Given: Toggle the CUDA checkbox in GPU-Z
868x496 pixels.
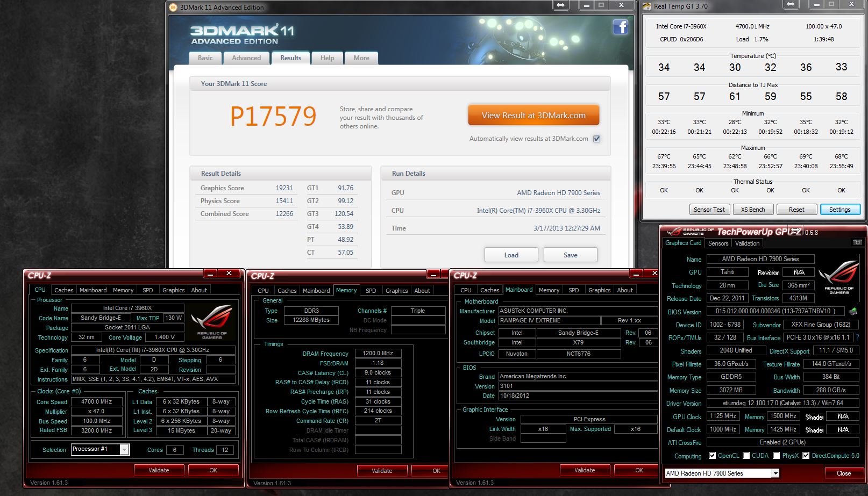Looking at the screenshot, I should click(746, 456).
